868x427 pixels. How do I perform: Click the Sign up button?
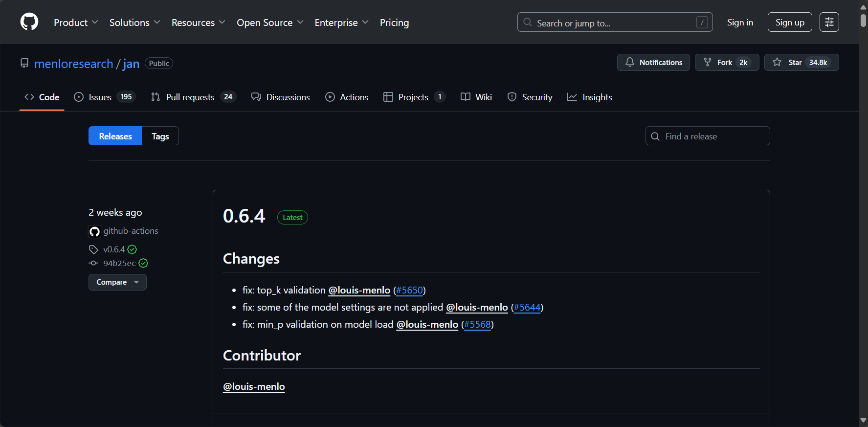click(x=790, y=22)
